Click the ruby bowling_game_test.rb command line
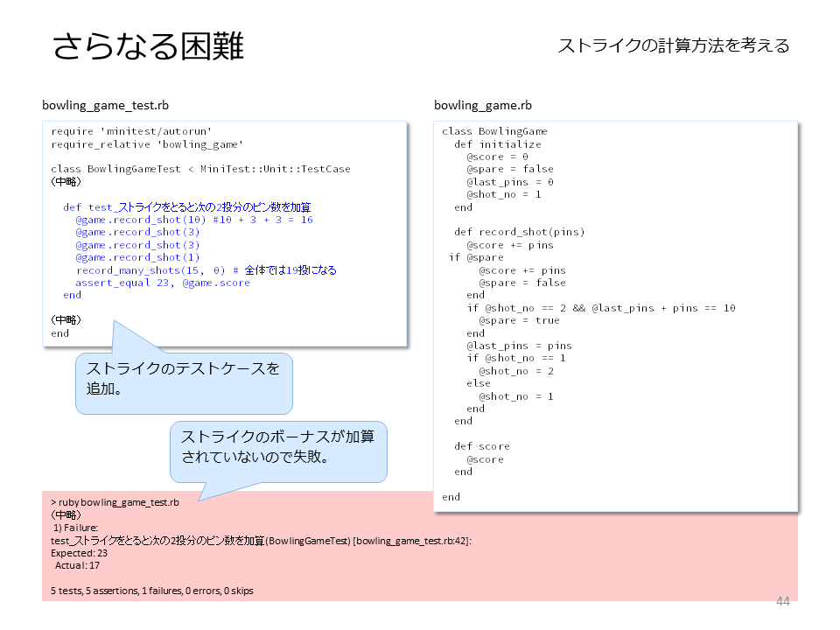Image resolution: width=840 pixels, height=630 pixels. pyautogui.click(x=115, y=502)
